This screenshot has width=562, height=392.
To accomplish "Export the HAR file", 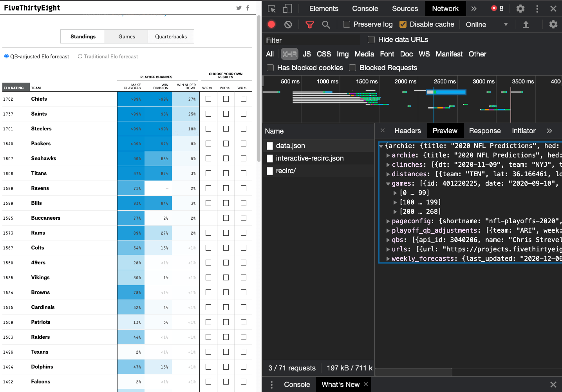I will [x=526, y=24].
